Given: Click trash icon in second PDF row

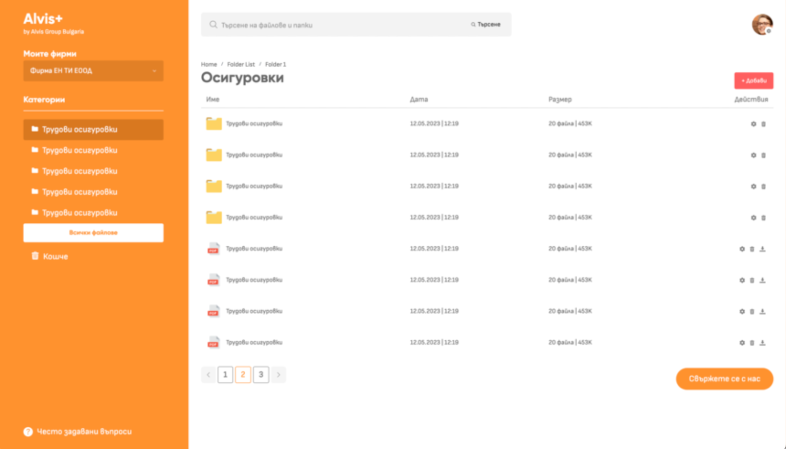Looking at the screenshot, I should pos(752,280).
